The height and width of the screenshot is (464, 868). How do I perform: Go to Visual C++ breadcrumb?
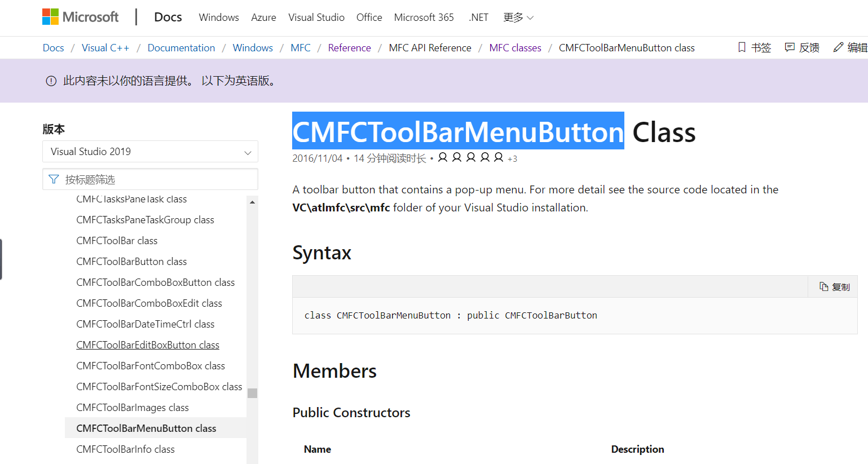click(x=105, y=48)
